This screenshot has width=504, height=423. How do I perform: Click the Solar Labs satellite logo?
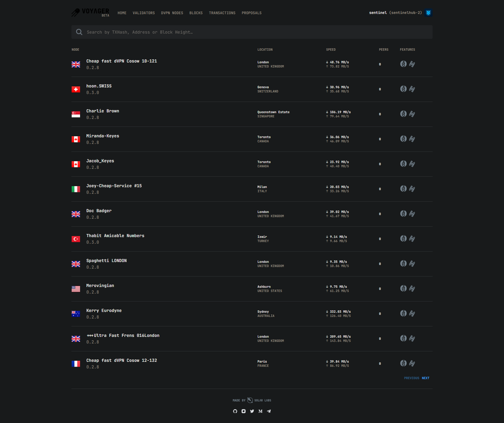pos(250,400)
